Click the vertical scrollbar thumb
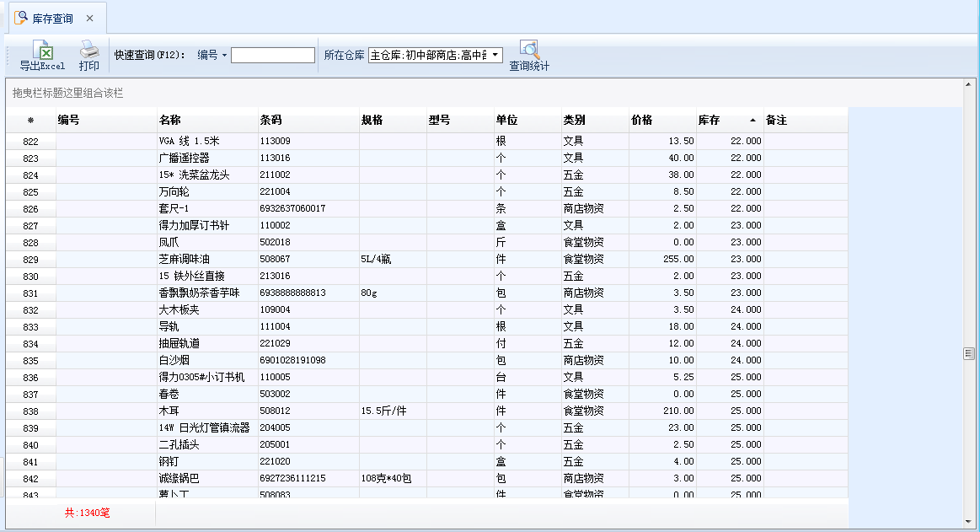 click(969, 353)
